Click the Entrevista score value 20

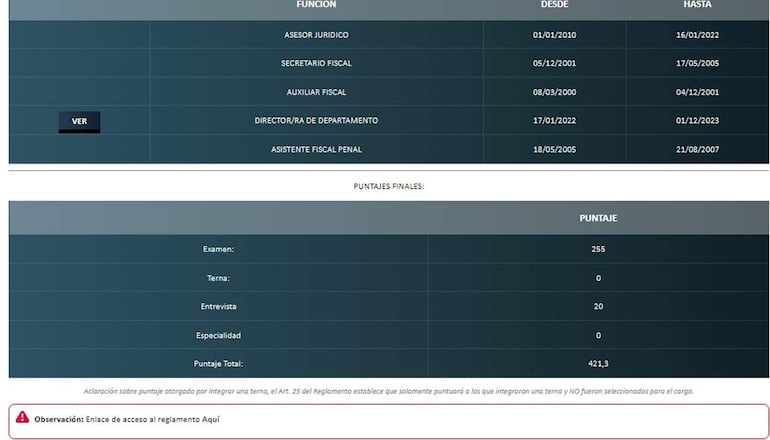pos(598,306)
